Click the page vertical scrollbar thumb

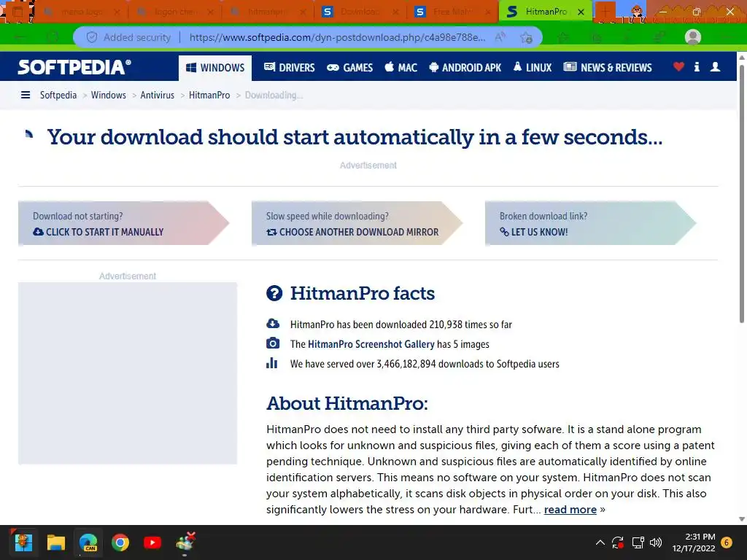(742, 192)
